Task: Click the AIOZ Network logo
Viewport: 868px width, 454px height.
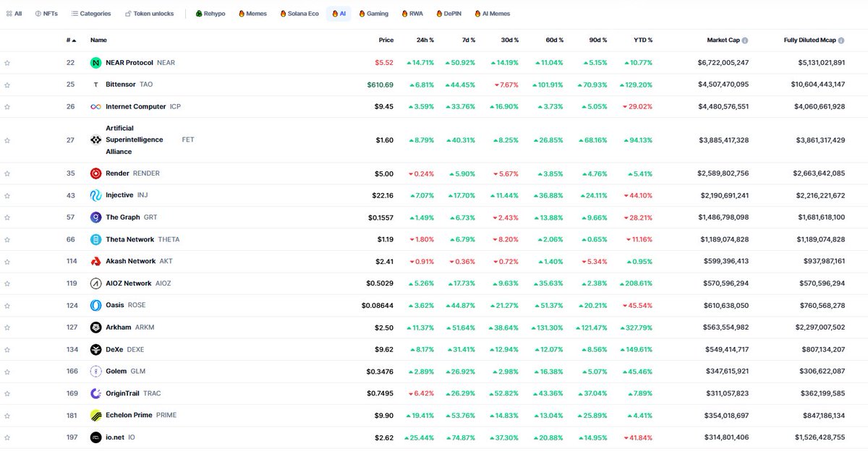Action: [x=95, y=283]
